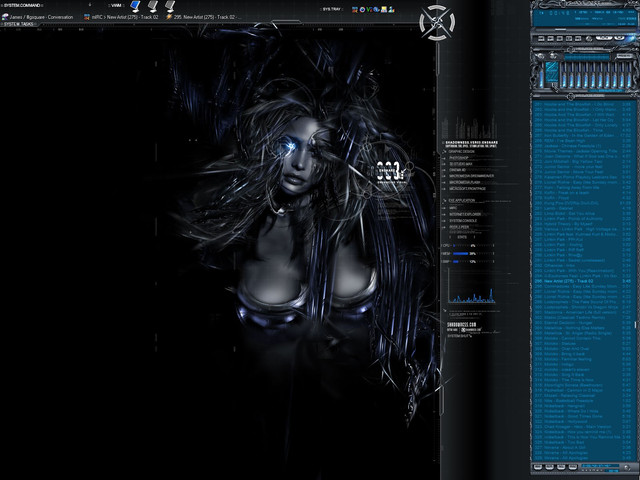
Task: Click Winamp Stop button
Action: (x=569, y=39)
